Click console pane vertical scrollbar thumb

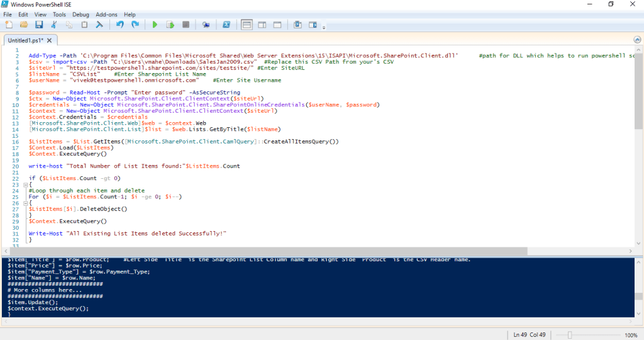pos(638,297)
